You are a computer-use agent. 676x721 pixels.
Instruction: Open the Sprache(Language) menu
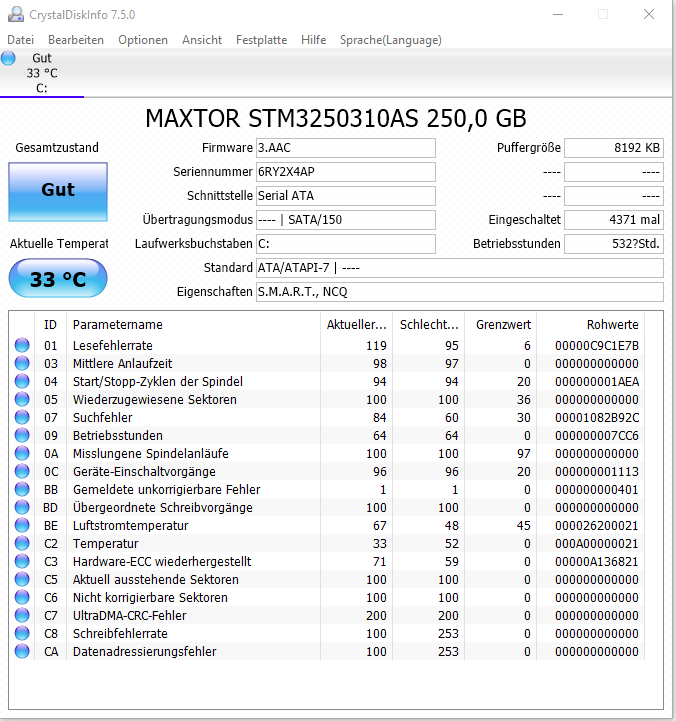click(391, 40)
